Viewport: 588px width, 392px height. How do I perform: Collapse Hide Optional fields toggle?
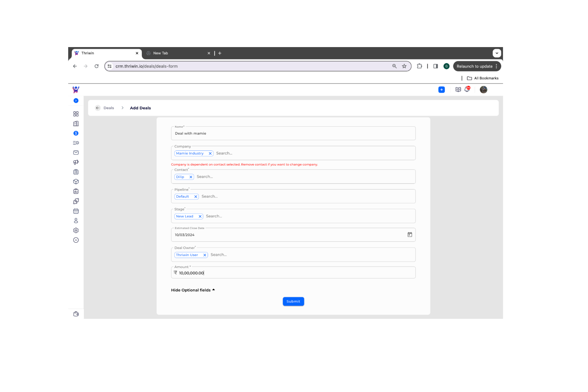[x=193, y=290]
